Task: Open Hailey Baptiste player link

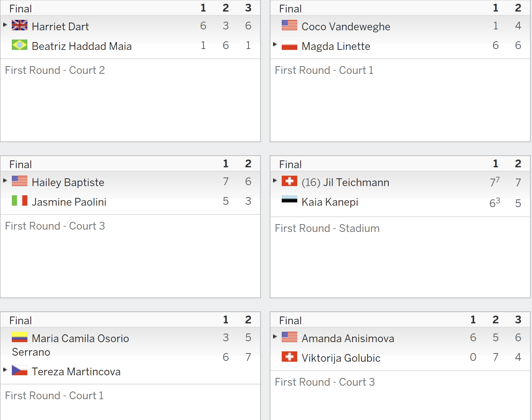Action: click(x=68, y=182)
